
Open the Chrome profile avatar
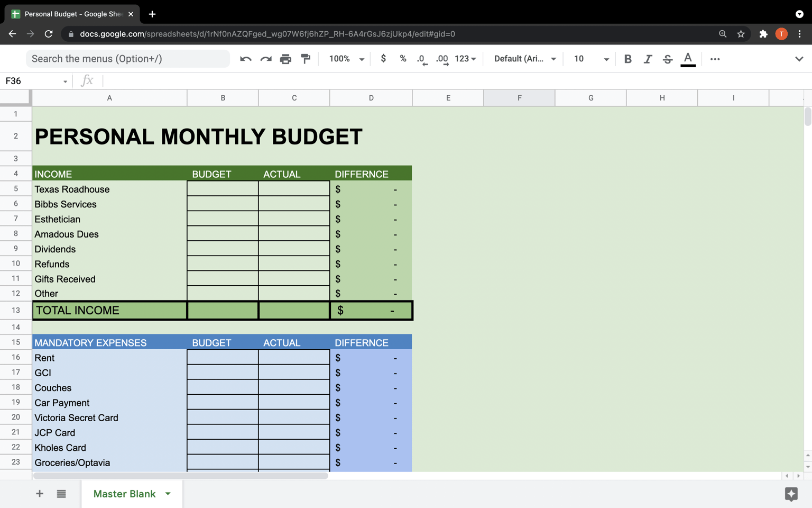781,34
